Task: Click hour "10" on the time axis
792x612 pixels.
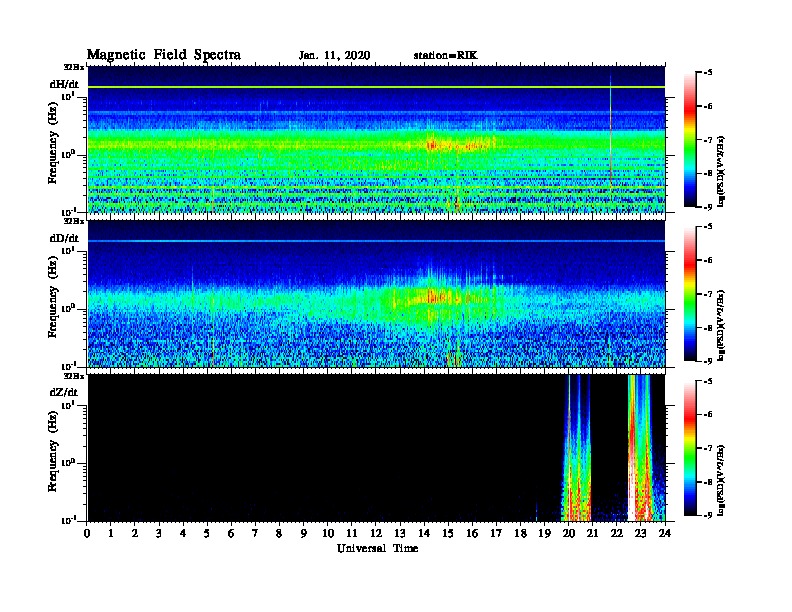Action: point(328,534)
